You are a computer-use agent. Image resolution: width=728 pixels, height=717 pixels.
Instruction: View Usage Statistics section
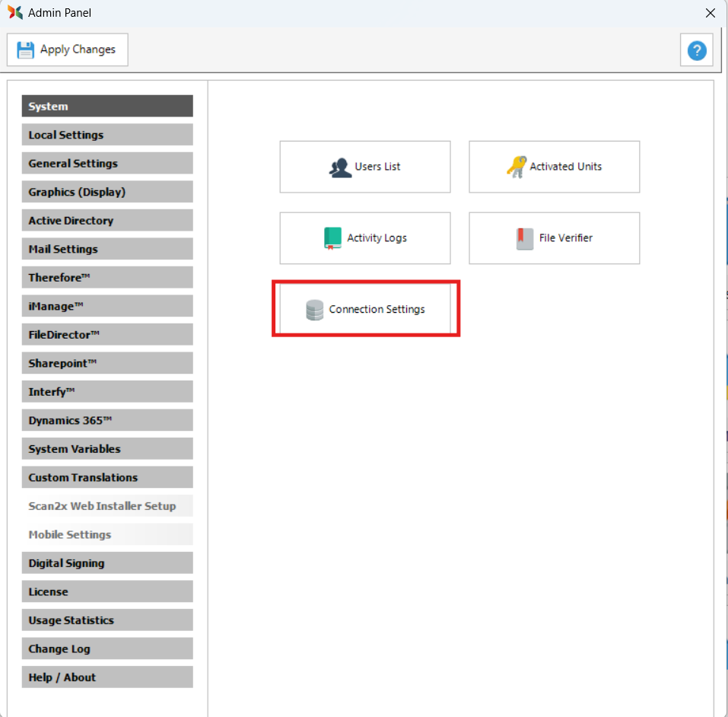point(107,620)
